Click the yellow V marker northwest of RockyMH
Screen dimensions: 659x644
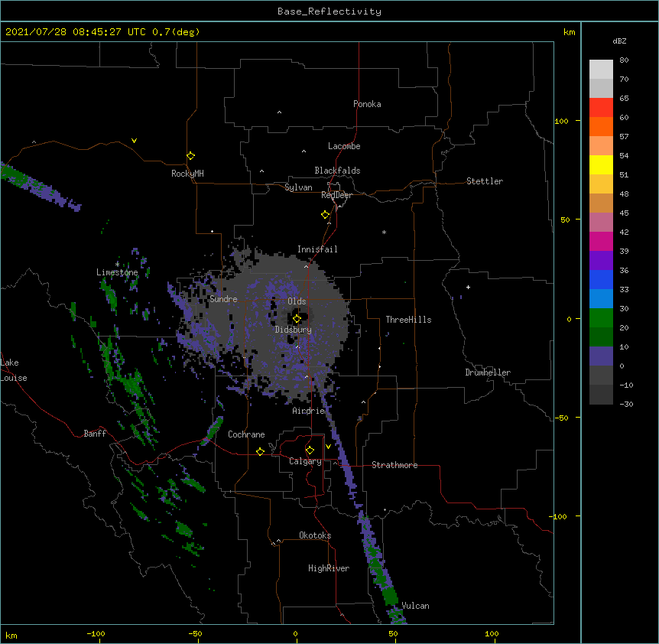coord(134,141)
